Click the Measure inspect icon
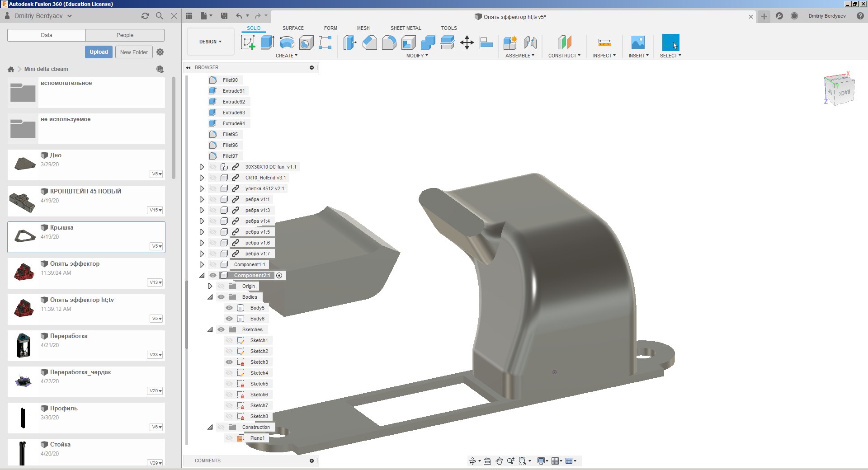This screenshot has width=868, height=470. (604, 42)
